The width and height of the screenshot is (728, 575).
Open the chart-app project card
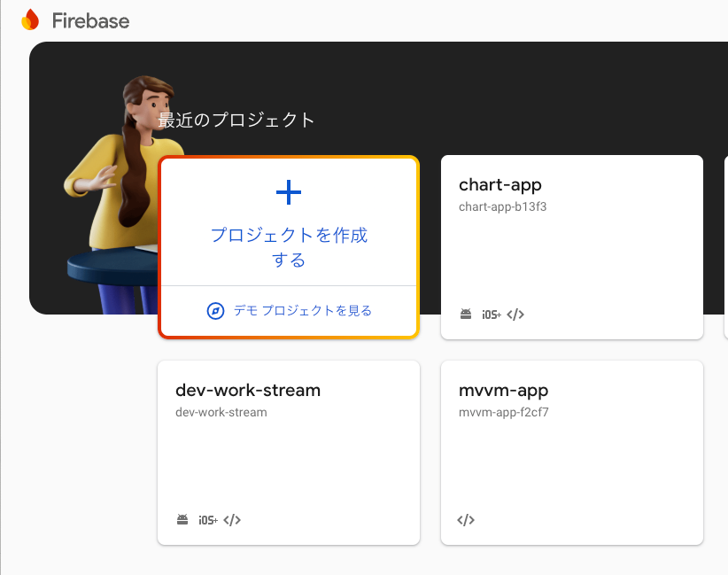coord(572,247)
